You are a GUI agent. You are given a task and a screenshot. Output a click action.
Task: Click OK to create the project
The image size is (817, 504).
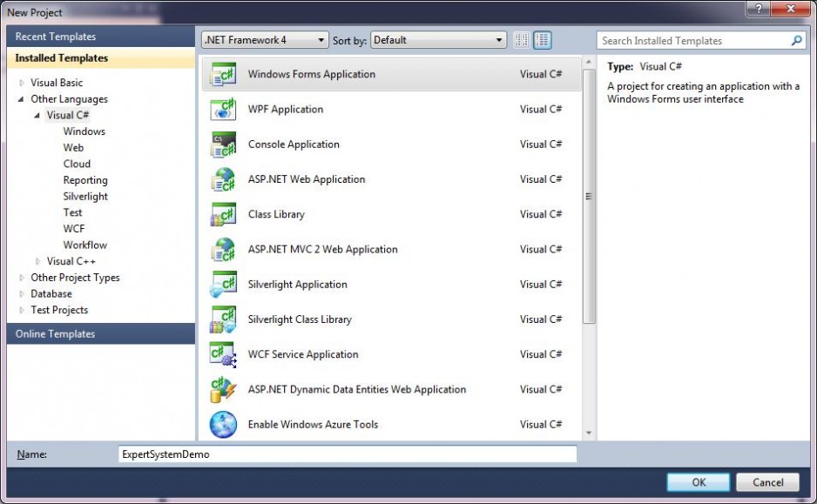click(x=699, y=482)
